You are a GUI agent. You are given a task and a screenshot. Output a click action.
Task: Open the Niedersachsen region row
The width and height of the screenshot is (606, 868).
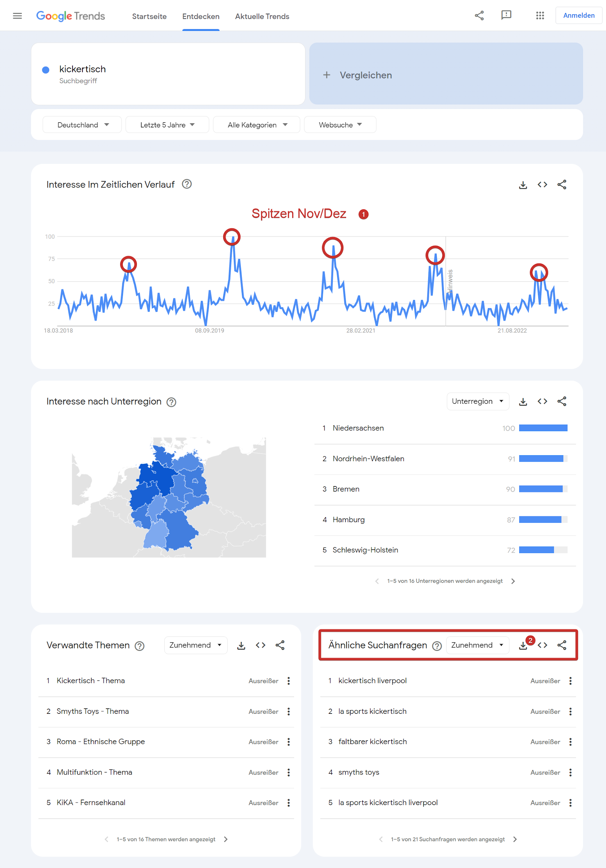coord(445,428)
